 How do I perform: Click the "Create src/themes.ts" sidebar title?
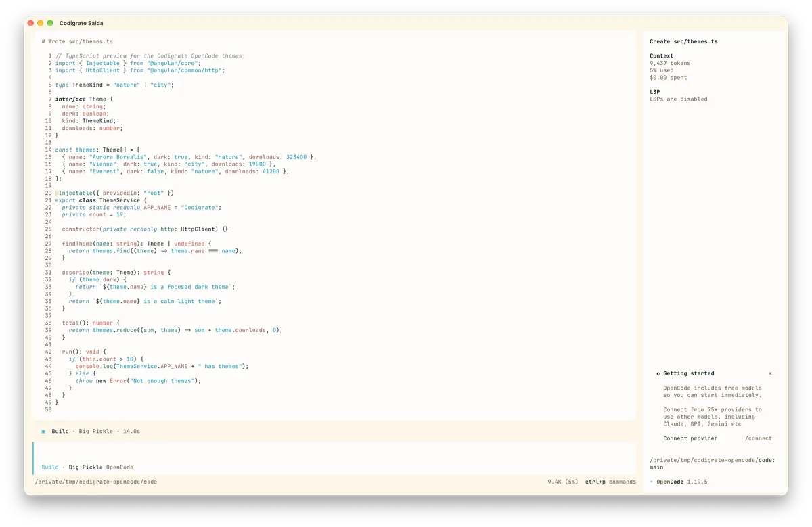(x=683, y=41)
